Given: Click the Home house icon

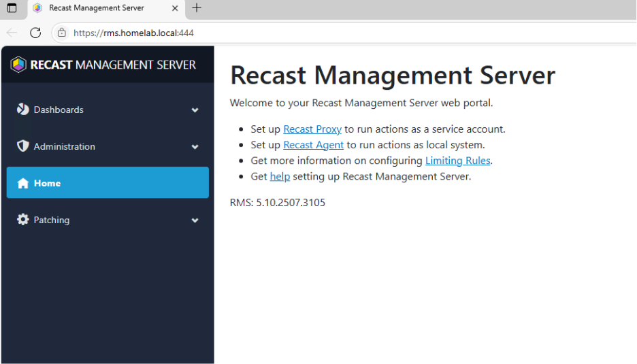Looking at the screenshot, I should click(22, 183).
